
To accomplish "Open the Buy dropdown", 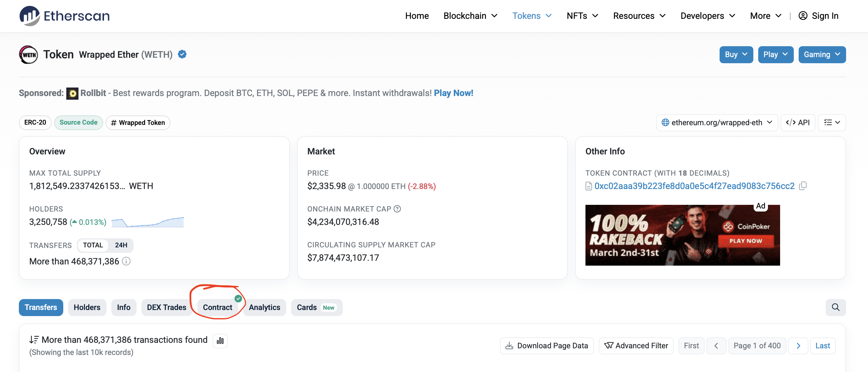I will [x=736, y=54].
